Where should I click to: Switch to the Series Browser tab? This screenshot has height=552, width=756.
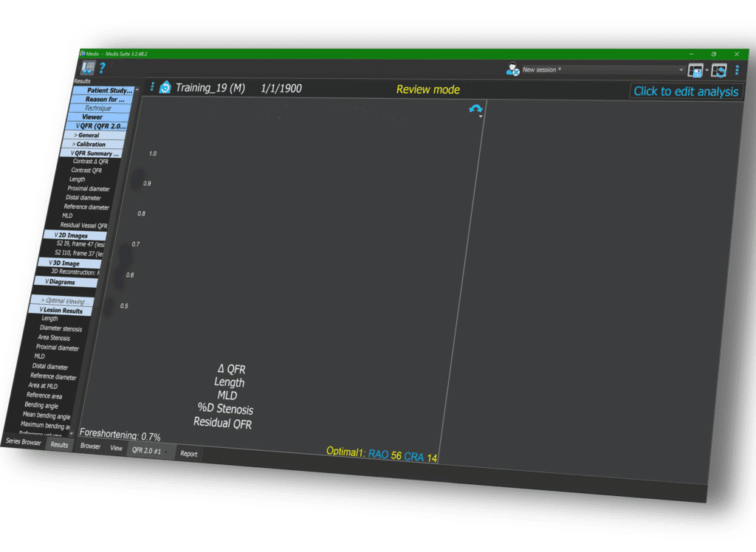(x=24, y=442)
